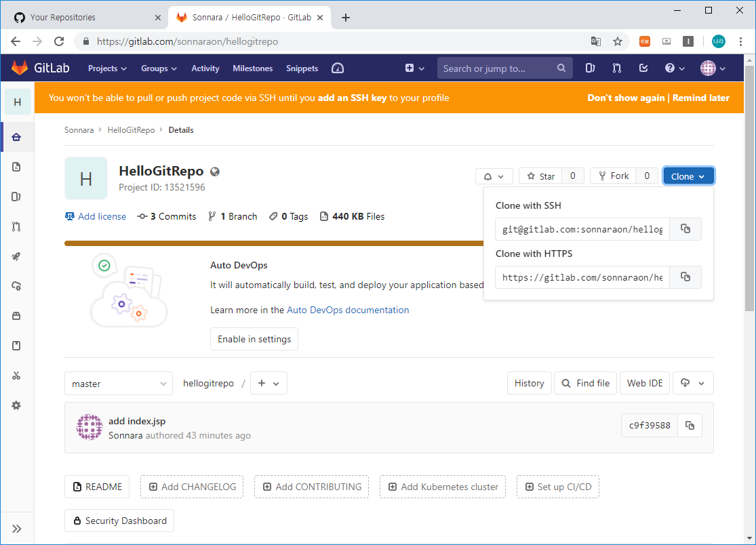Toggle the blue Clone dropdown button
756x545 pixels.
pos(688,176)
